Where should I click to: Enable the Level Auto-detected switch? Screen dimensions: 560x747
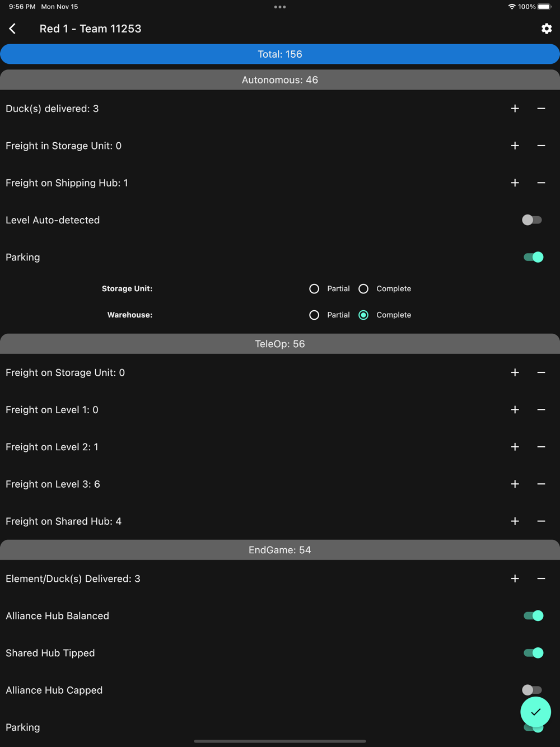[532, 220]
